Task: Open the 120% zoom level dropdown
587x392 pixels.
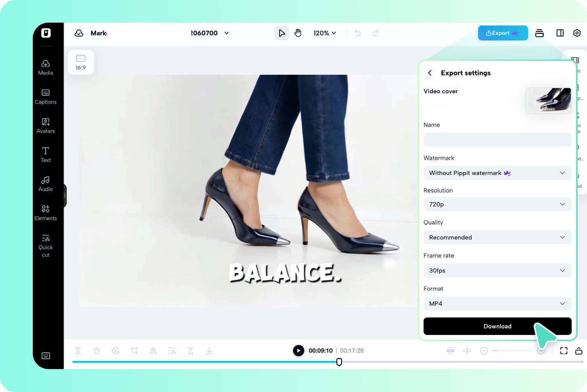Action: (x=325, y=33)
